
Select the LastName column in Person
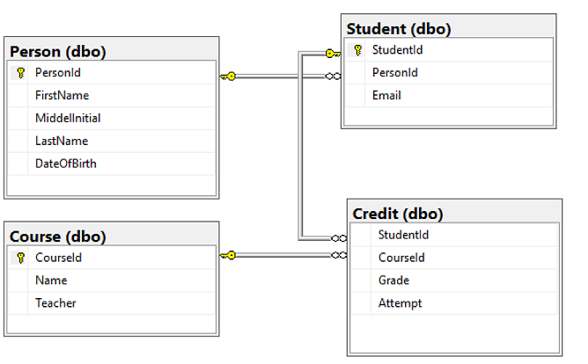click(61, 141)
